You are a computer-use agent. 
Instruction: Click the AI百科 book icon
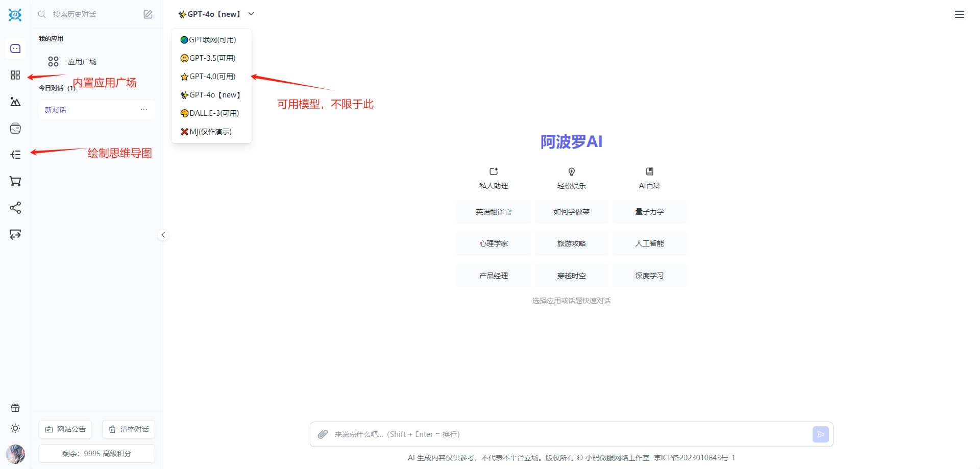pos(650,171)
